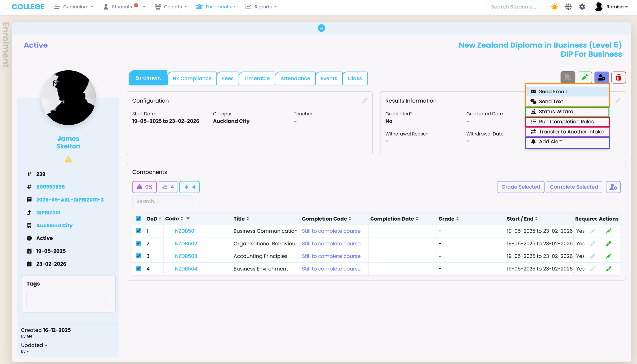
Task: Open the globe language icon
Action: [x=568, y=7]
